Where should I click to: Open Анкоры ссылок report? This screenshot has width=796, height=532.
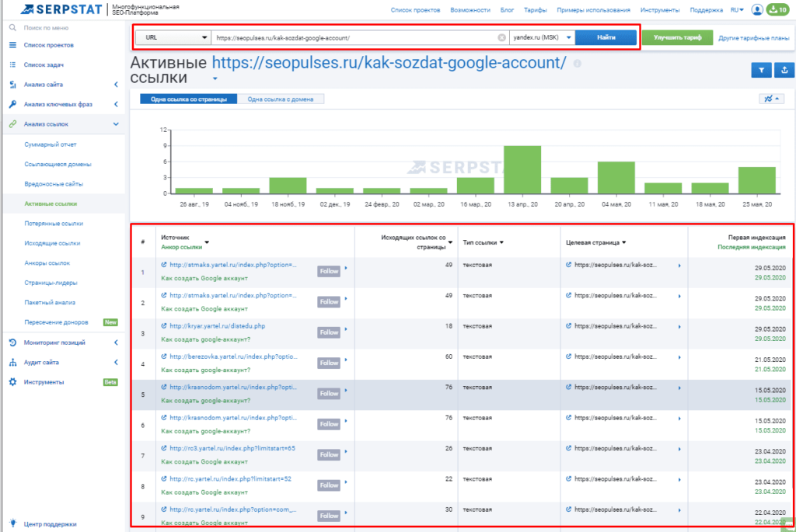coord(47,263)
